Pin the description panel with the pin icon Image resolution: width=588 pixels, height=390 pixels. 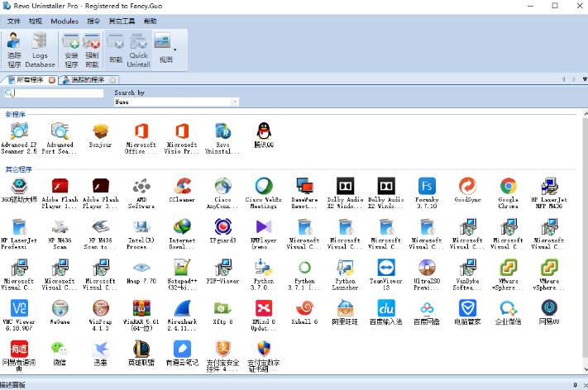pos(576,385)
